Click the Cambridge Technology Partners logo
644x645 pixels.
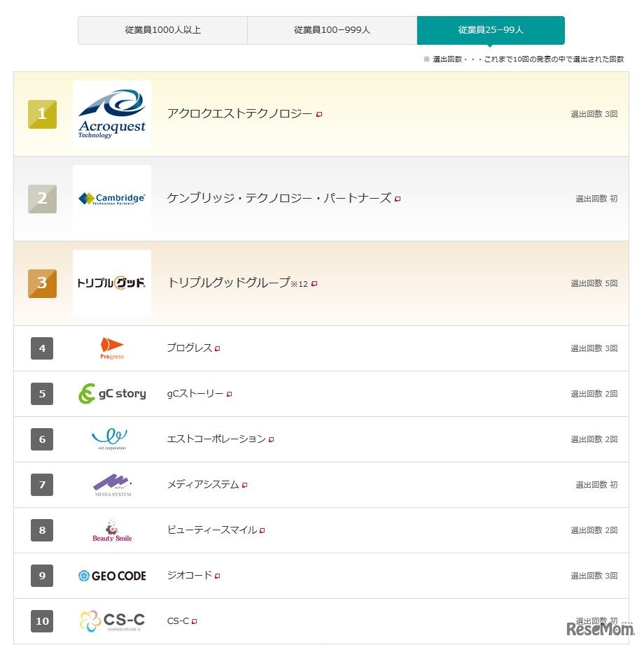click(112, 199)
